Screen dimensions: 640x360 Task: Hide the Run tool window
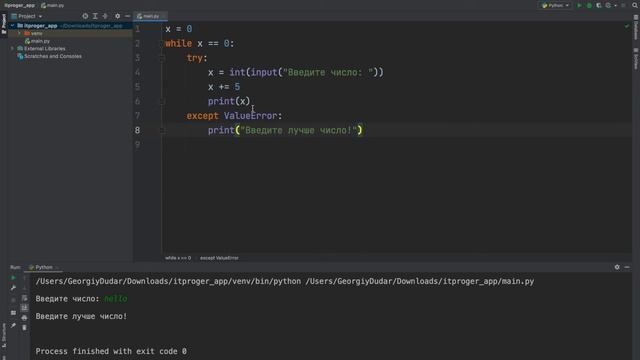point(627,267)
